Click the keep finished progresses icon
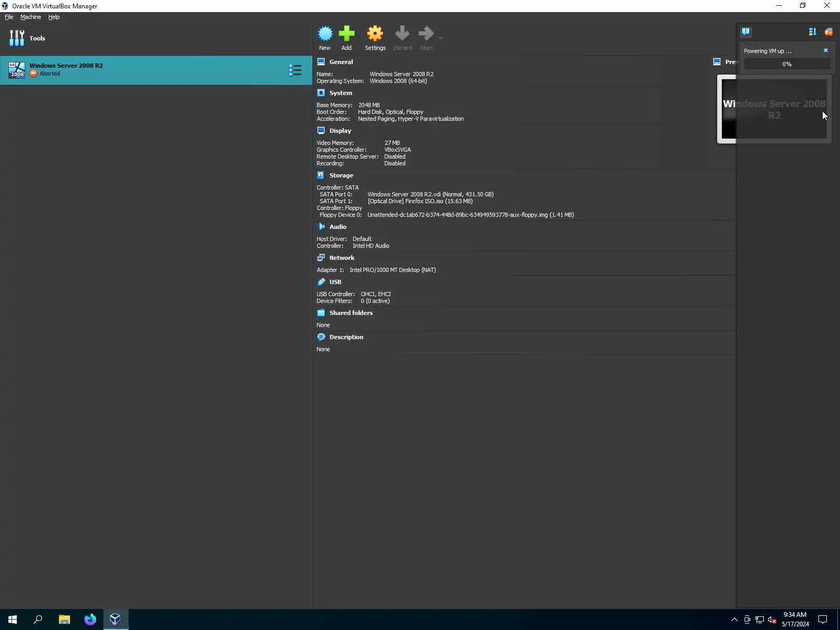Image resolution: width=840 pixels, height=630 pixels. pos(813,32)
